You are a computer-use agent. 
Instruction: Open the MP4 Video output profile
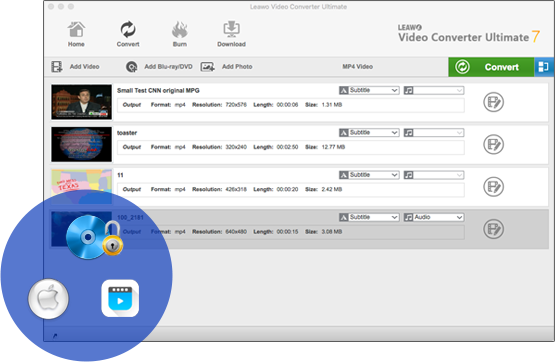(x=357, y=67)
